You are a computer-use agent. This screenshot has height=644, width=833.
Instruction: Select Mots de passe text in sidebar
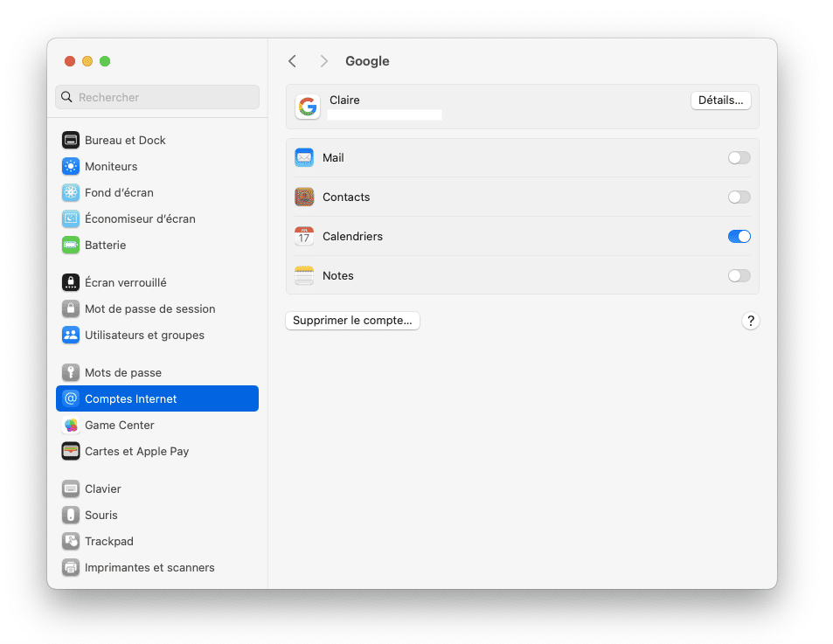coord(123,373)
